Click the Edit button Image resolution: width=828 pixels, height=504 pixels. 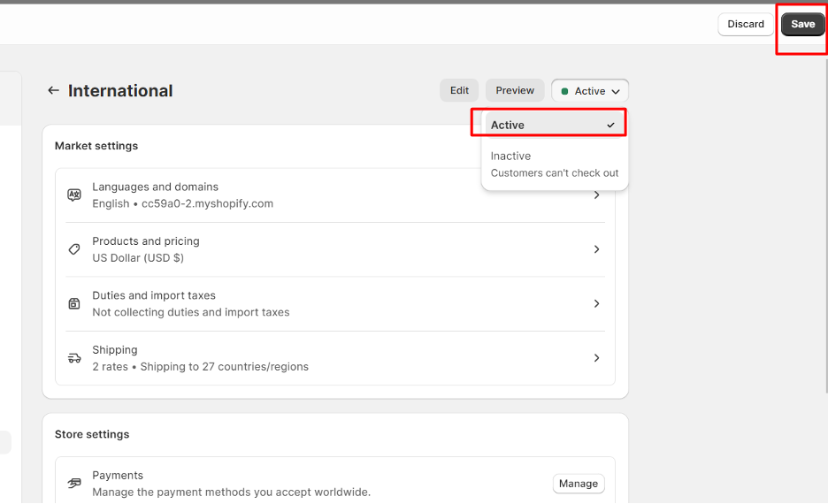pos(459,90)
